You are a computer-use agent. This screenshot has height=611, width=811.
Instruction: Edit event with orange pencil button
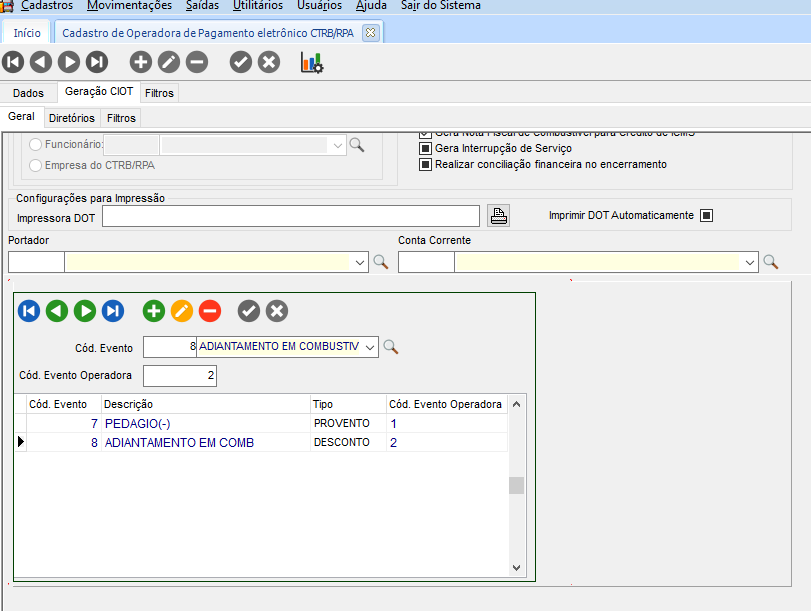182,311
